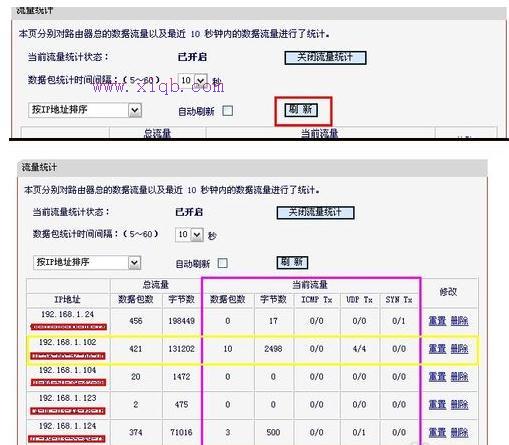The height and width of the screenshot is (445, 509).
Task: Click the 修改 column header
Action: [x=448, y=292]
